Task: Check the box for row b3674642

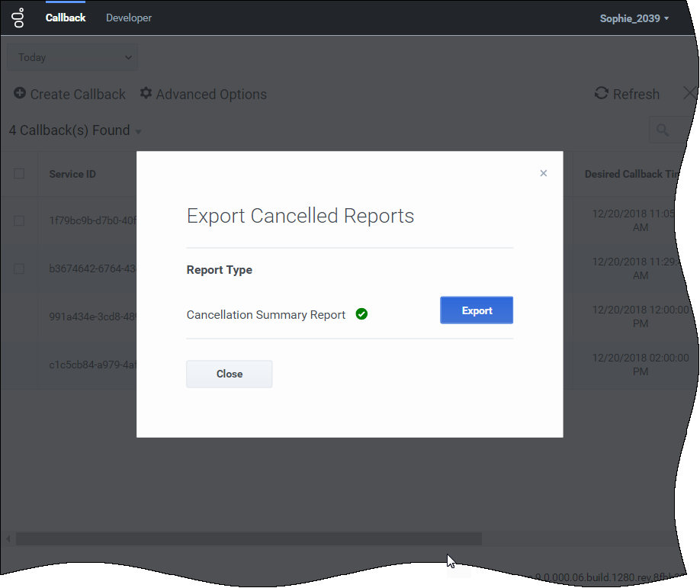Action: 19,268
